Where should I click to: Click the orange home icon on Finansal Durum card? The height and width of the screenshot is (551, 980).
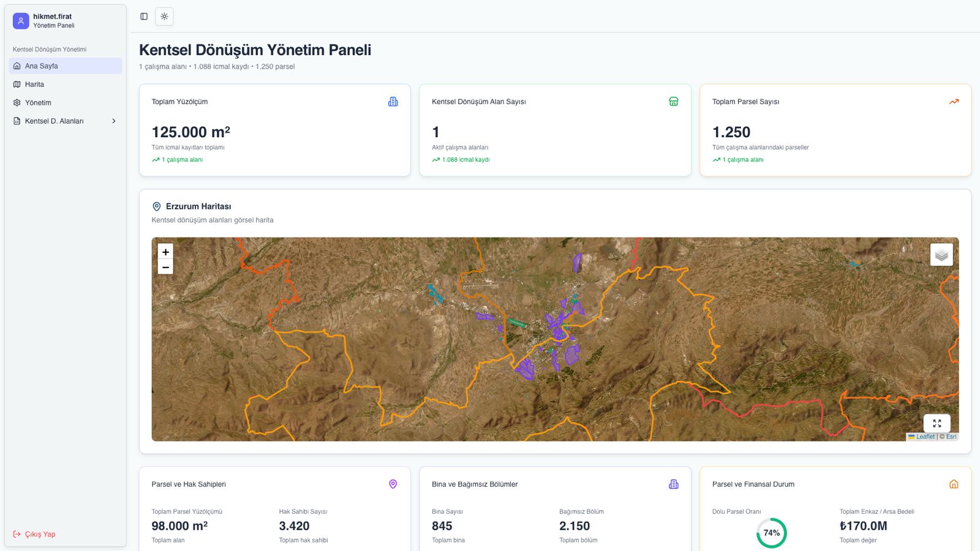coord(954,484)
